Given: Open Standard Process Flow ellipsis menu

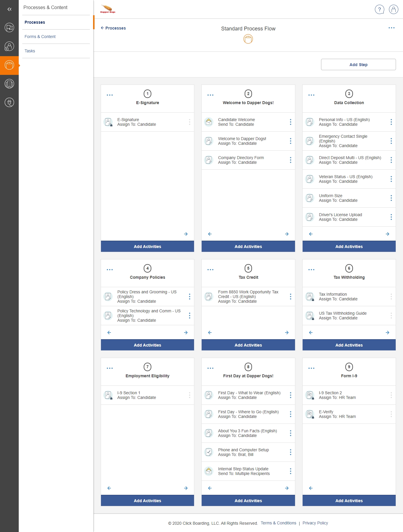Looking at the screenshot, I should tap(391, 28).
